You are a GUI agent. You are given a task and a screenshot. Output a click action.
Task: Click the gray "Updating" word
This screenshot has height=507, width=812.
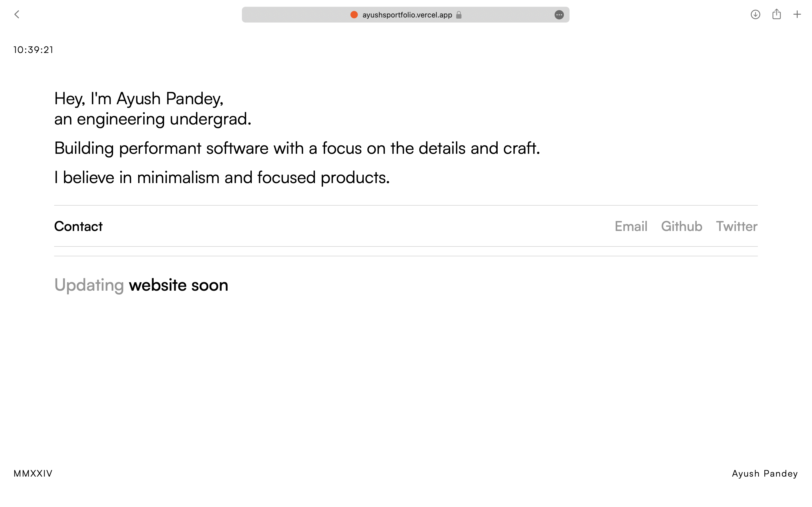tap(89, 285)
